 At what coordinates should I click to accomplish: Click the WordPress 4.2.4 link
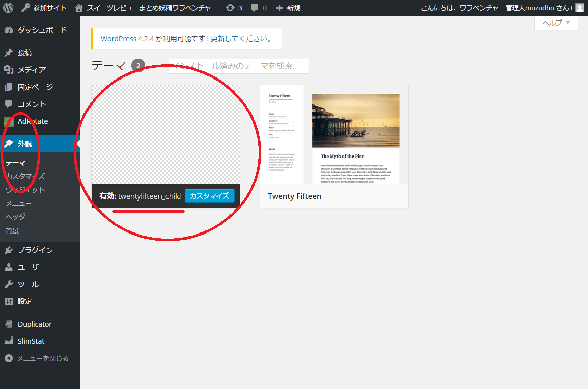point(127,39)
